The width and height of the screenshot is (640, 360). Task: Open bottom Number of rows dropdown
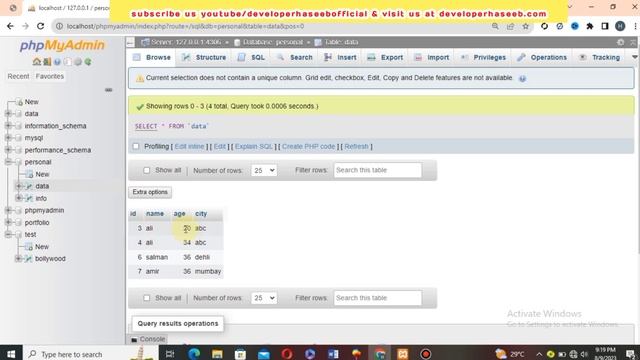(264, 298)
